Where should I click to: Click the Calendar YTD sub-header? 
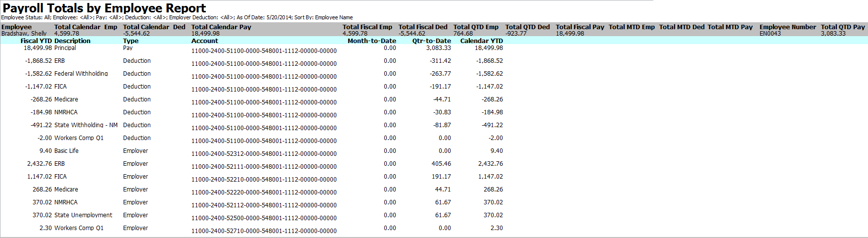[x=481, y=41]
